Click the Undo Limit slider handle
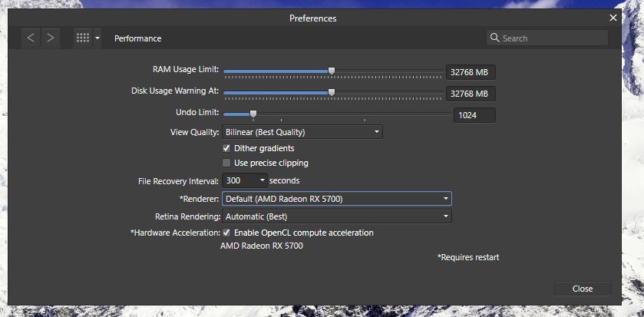644x317 pixels. [x=253, y=114]
